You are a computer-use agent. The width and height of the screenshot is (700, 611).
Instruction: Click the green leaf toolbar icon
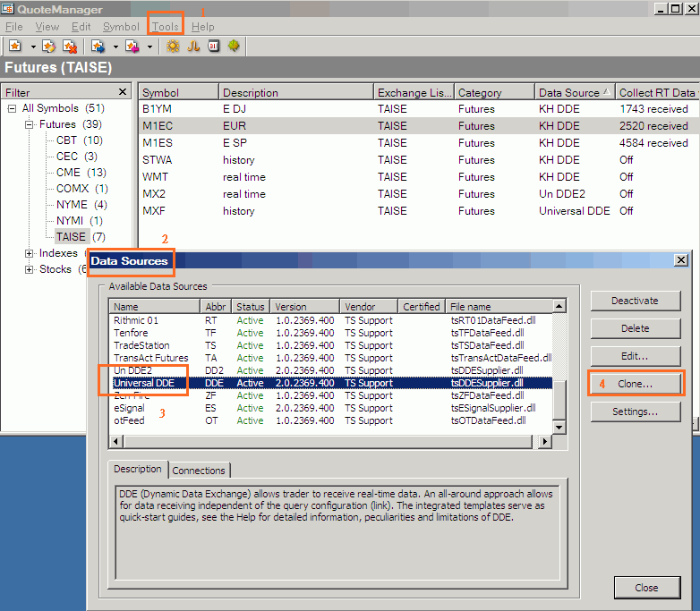pos(234,46)
